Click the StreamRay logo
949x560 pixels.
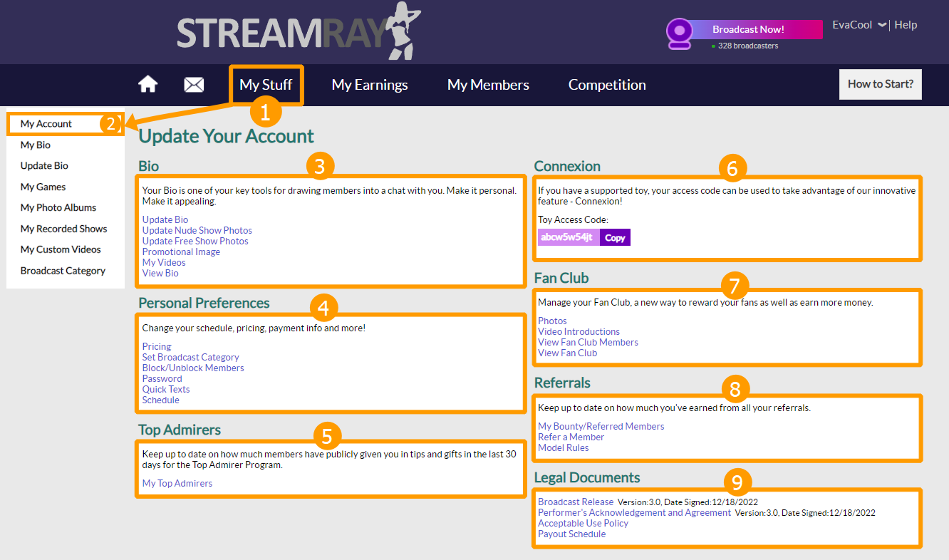click(299, 32)
